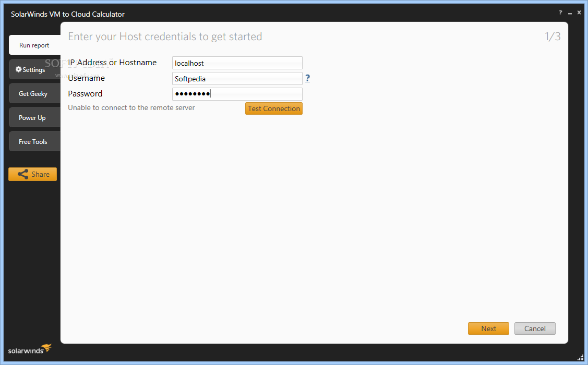Switch to the Power Up tab
The image size is (588, 365).
[x=35, y=118]
